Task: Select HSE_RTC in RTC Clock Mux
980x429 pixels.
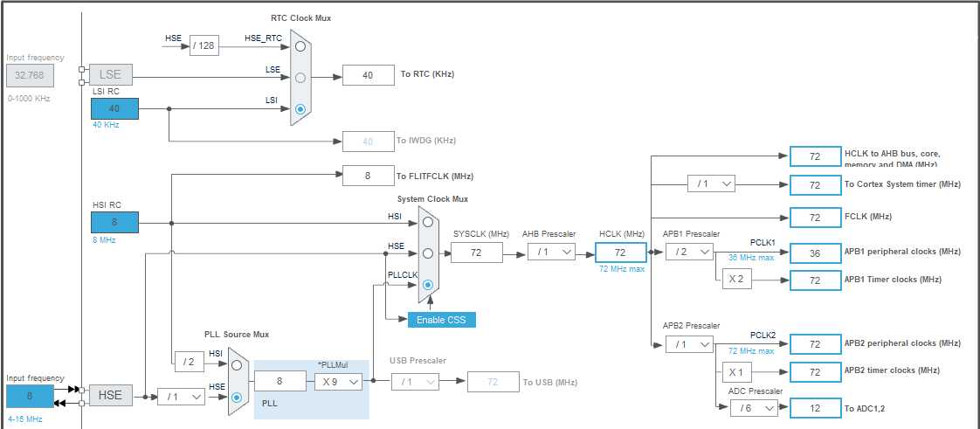Action: [300, 46]
